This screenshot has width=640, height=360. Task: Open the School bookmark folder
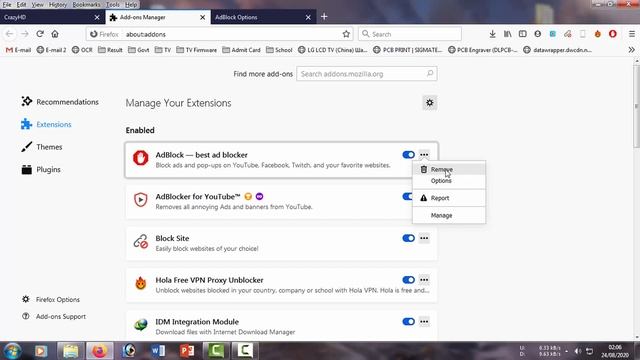pyautogui.click(x=279, y=50)
